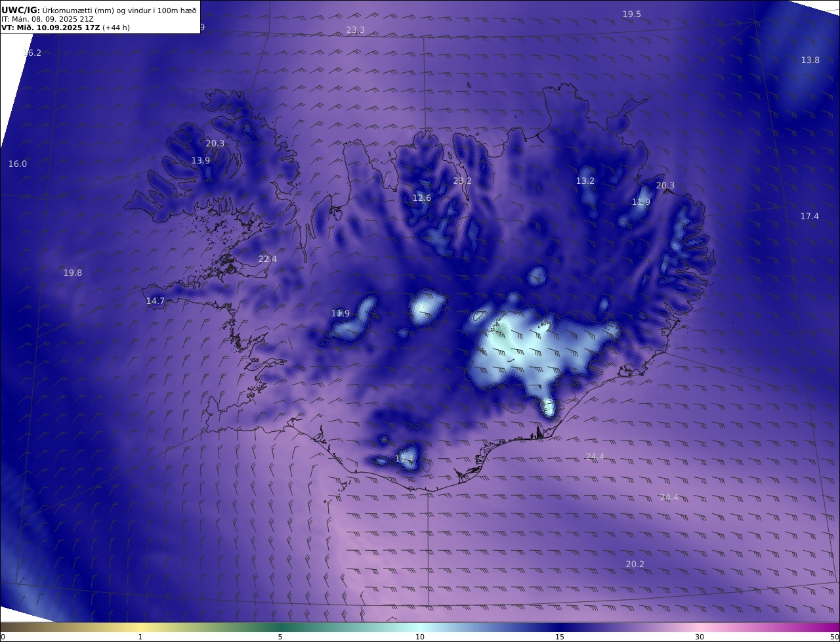This screenshot has width=840, height=642.
Task: Click the 20.3 value directly above 13.9
Action: pyautogui.click(x=215, y=144)
